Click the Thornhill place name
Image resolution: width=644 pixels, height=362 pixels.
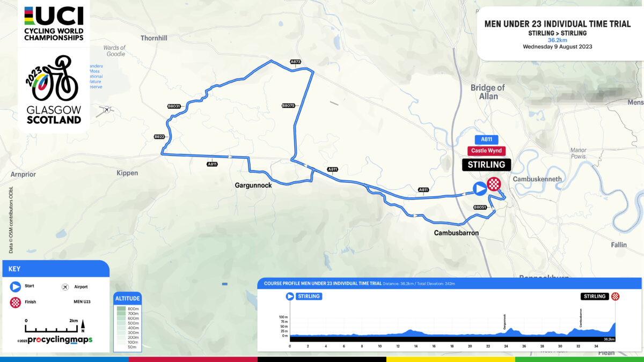[154, 38]
